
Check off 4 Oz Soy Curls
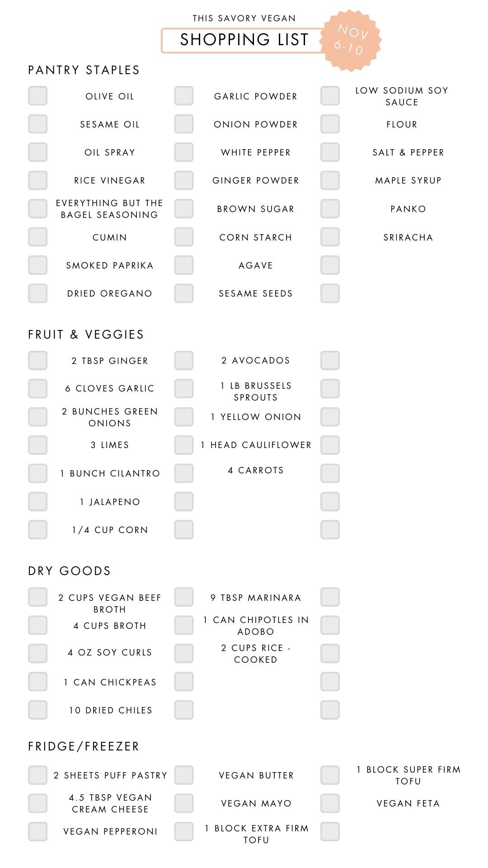(x=38, y=653)
